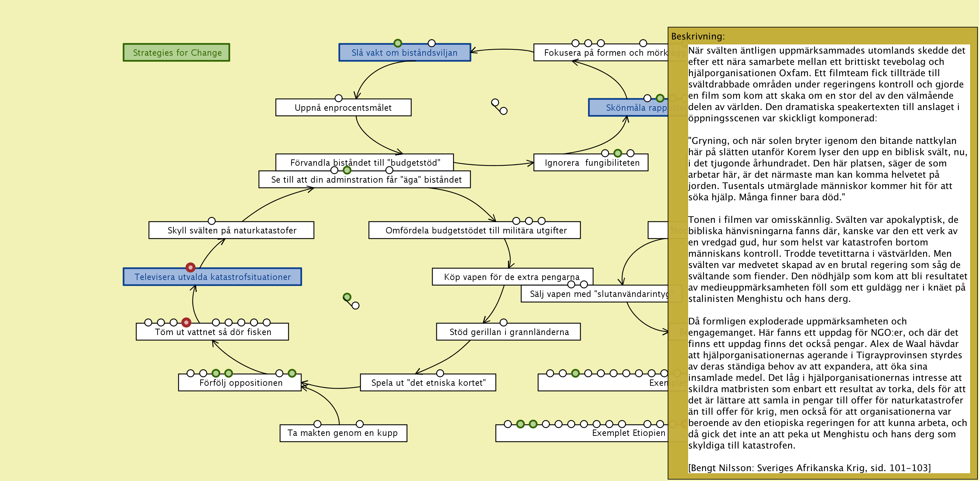Click red marker on Televisera utvalda katastrofsituationer node
The width and height of the screenshot is (980, 481).
pos(191,268)
